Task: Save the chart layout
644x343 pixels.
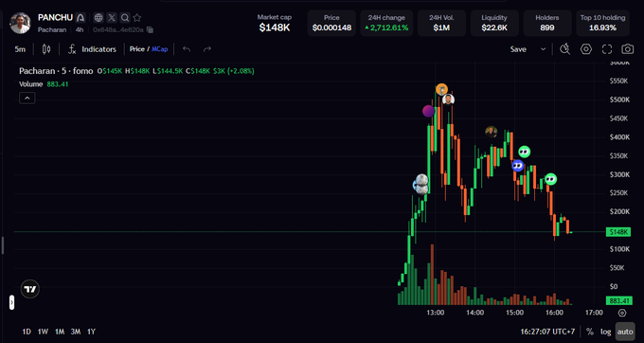Action: pos(518,49)
